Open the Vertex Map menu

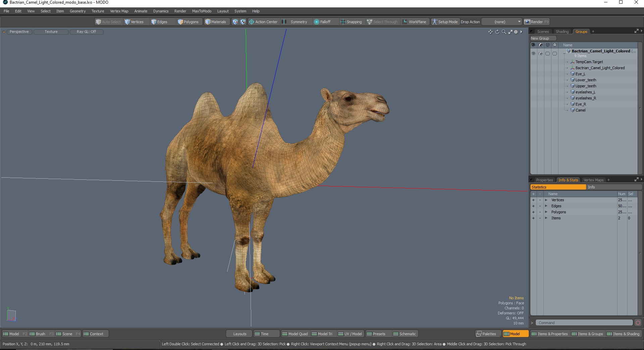[119, 11]
